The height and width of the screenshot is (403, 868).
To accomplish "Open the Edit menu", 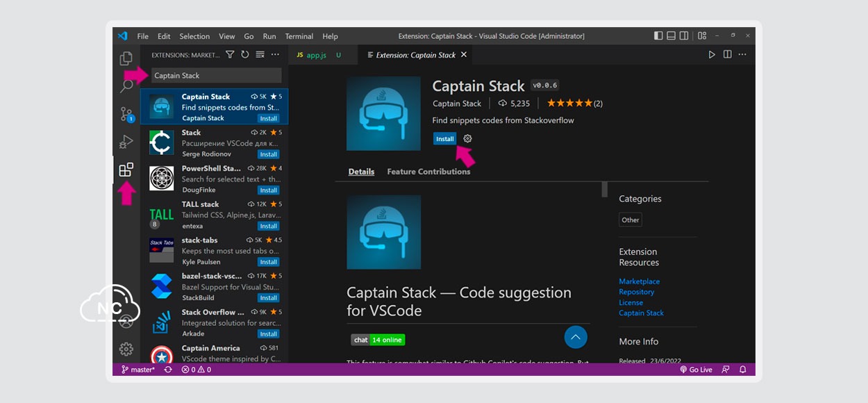I will coord(164,36).
